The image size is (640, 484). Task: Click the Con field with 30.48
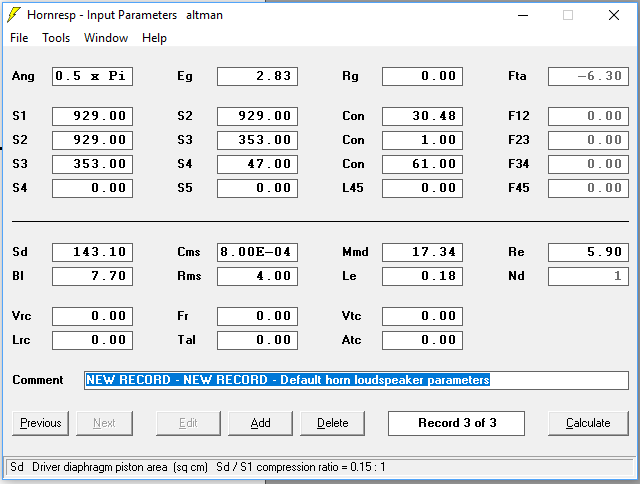point(422,116)
